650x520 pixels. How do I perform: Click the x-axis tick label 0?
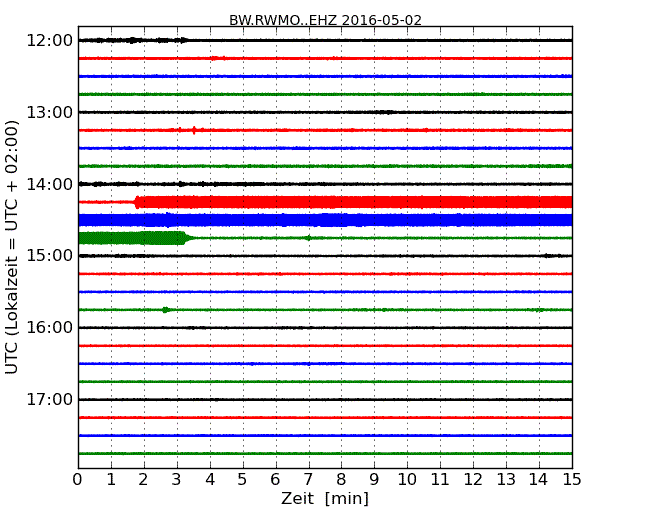coord(78,480)
